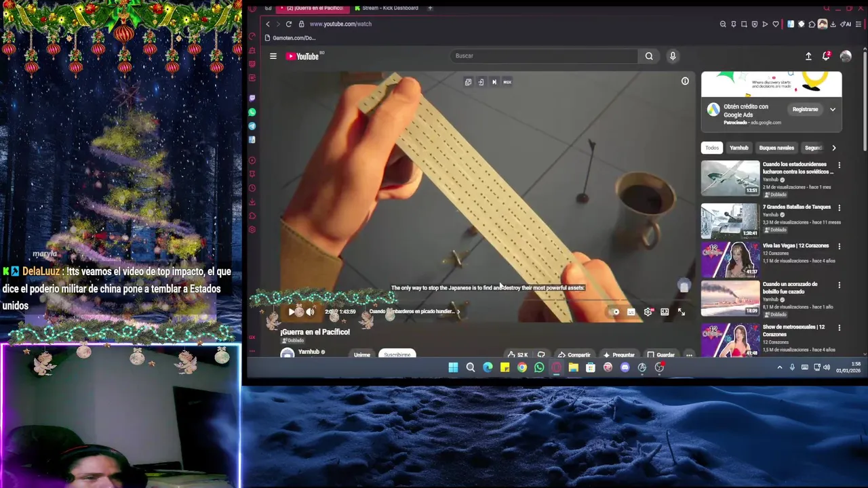Click the browser address bar URL
The height and width of the screenshot is (488, 868).
(x=340, y=24)
